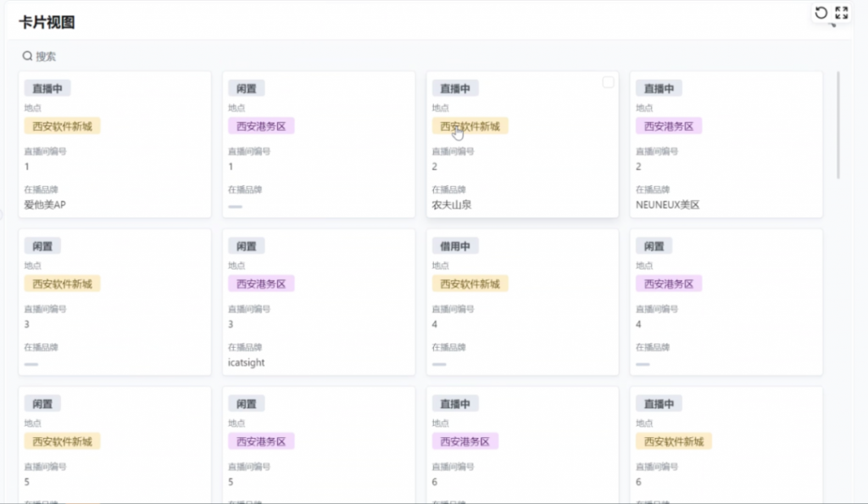Open the card showing brand 爱他美AP

click(x=114, y=170)
